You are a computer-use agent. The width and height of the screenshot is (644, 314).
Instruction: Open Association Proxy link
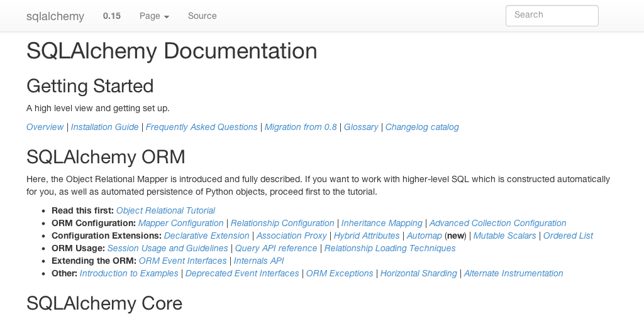[291, 235]
